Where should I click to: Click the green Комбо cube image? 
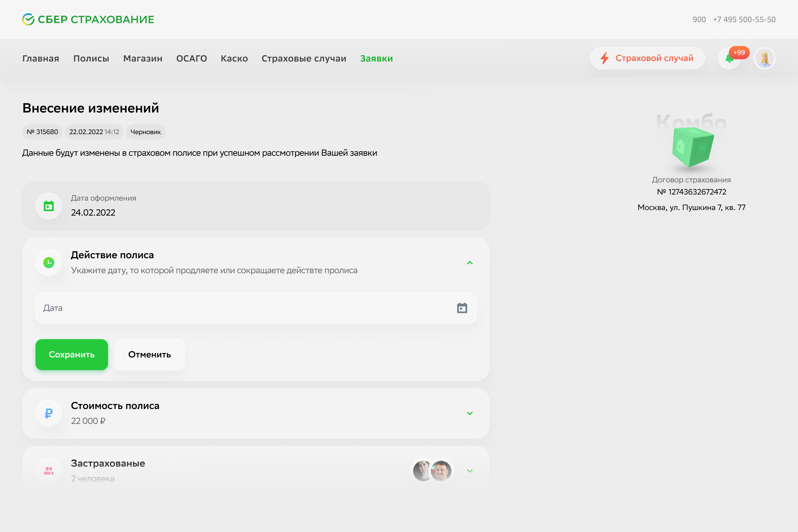(692, 147)
